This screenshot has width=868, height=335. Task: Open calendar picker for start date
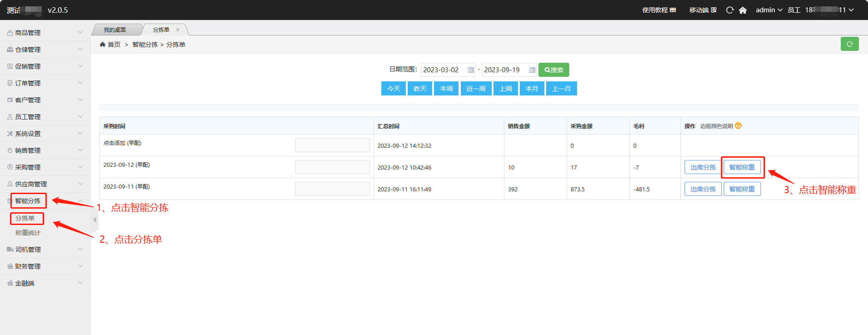coord(471,70)
